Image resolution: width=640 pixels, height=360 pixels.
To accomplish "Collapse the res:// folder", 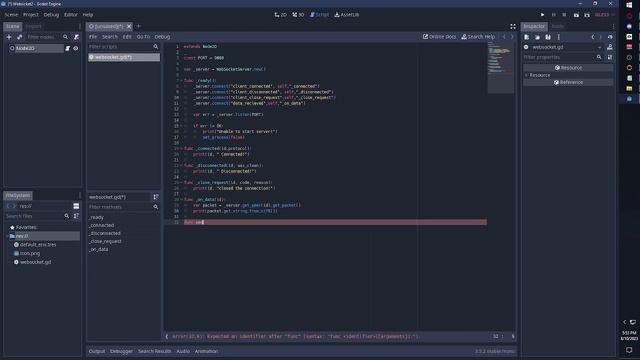I will (7, 236).
